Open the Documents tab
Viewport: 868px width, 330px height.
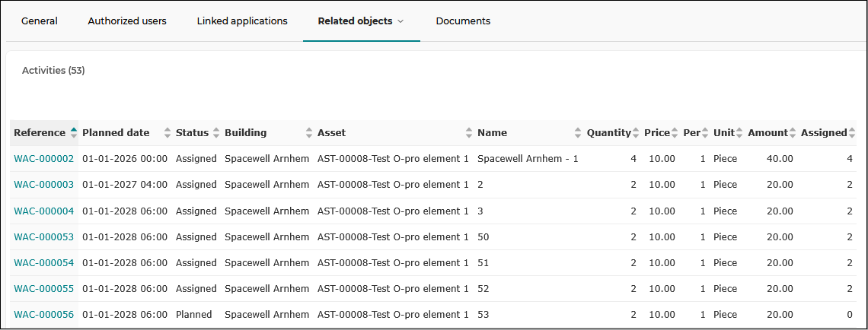464,21
